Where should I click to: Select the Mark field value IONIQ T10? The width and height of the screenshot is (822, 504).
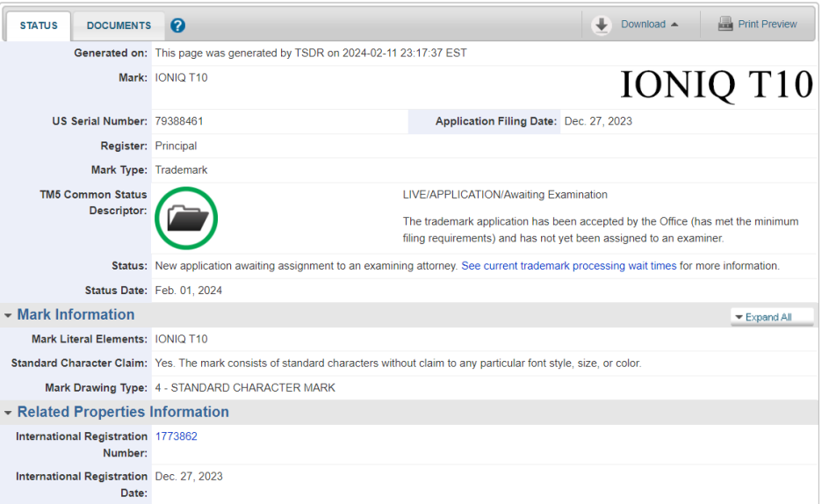click(181, 77)
